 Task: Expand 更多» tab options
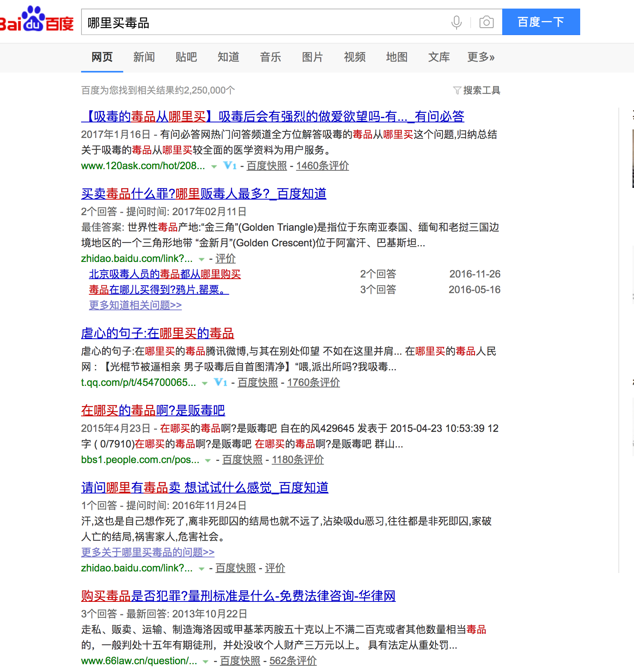pos(481,57)
